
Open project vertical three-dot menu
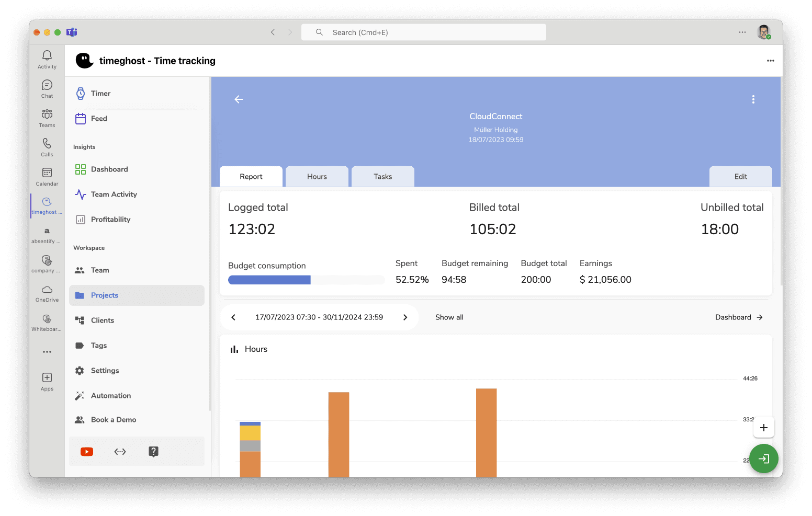[753, 99]
